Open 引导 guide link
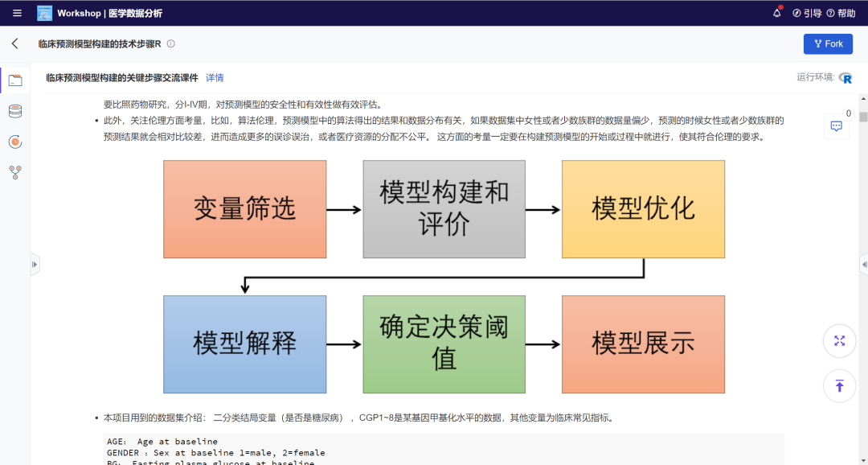The width and height of the screenshot is (868, 465). pos(807,14)
